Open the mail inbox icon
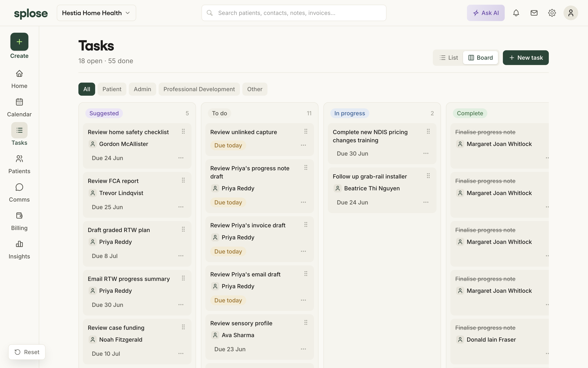The height and width of the screenshot is (368, 588). tap(534, 13)
